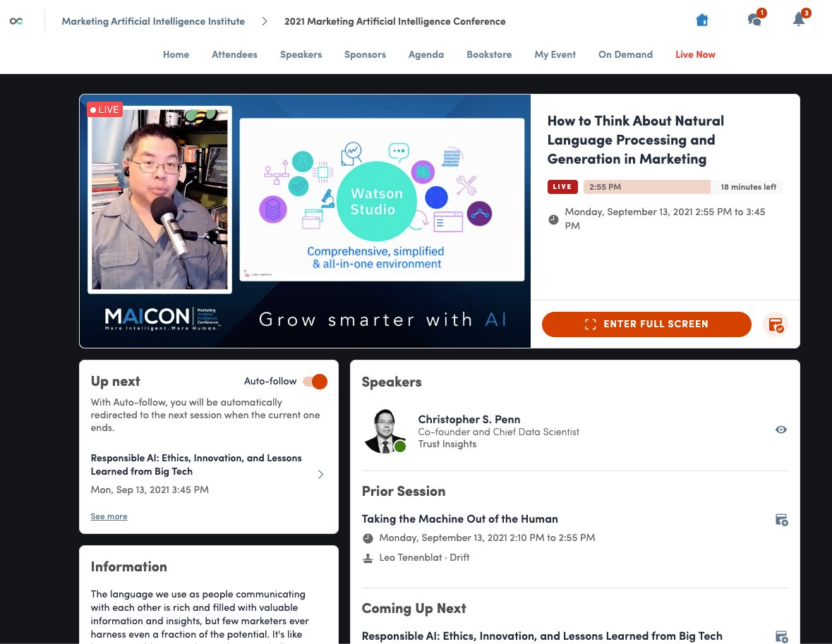Screen dimensions: 832x644
Task: Go to On Demand tab
Action: point(626,54)
